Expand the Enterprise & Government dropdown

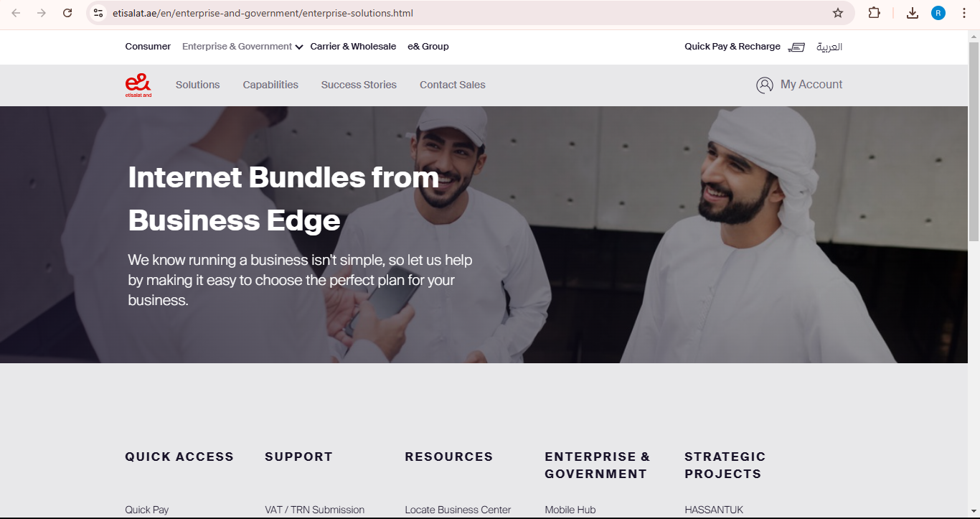click(242, 47)
